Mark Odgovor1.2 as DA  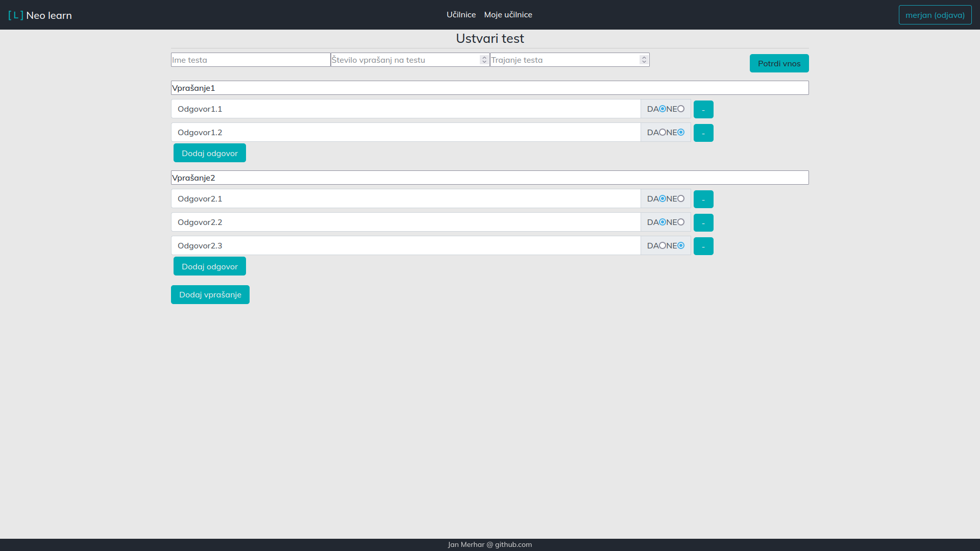point(663,132)
